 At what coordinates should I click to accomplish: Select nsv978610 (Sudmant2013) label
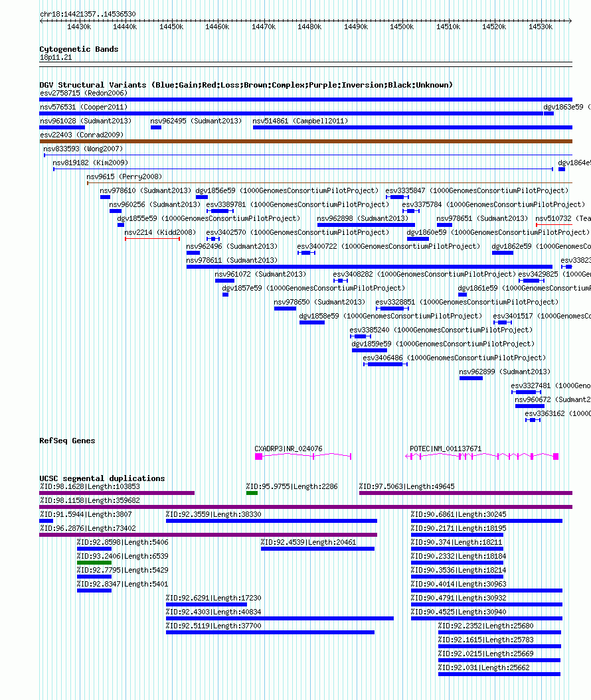[x=145, y=190]
